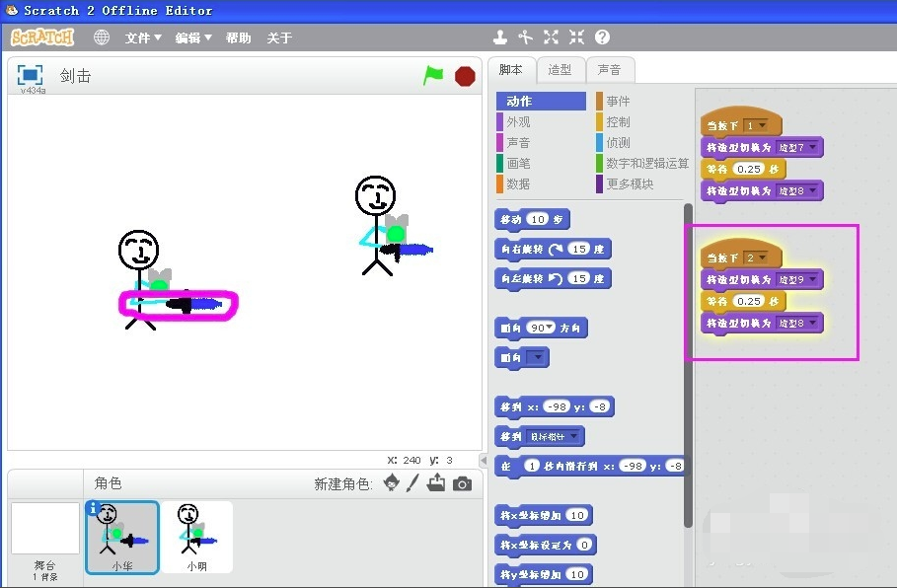Select sprite 小明 thumbnail
Viewport: 897px width, 588px height.
[x=196, y=537]
